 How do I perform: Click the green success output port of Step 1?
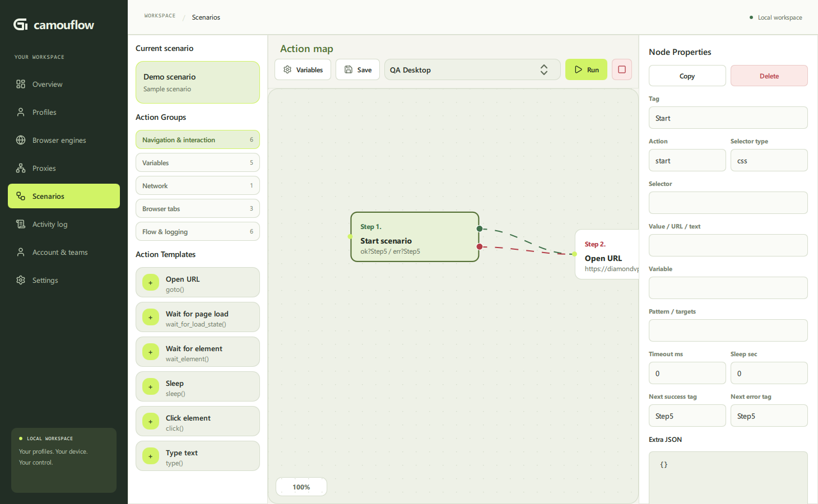pyautogui.click(x=480, y=228)
